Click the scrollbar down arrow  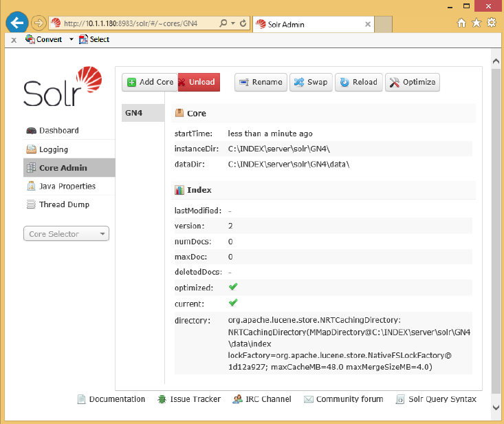point(496,407)
